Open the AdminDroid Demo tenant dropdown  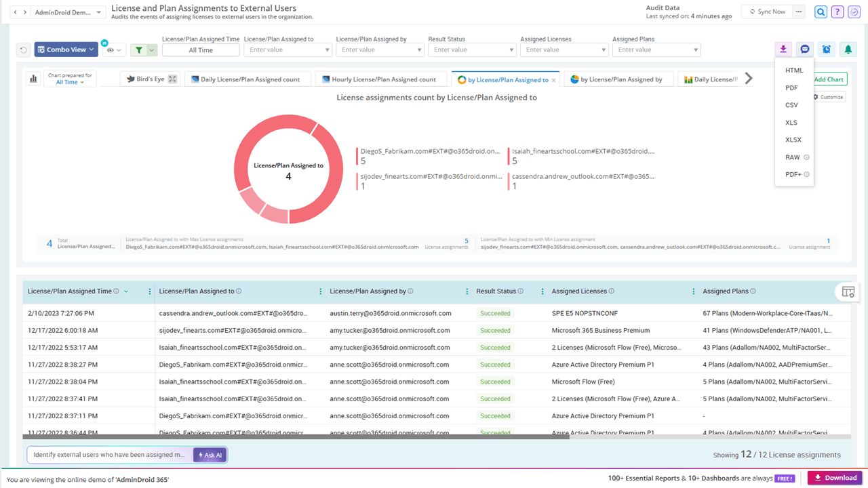(x=68, y=12)
